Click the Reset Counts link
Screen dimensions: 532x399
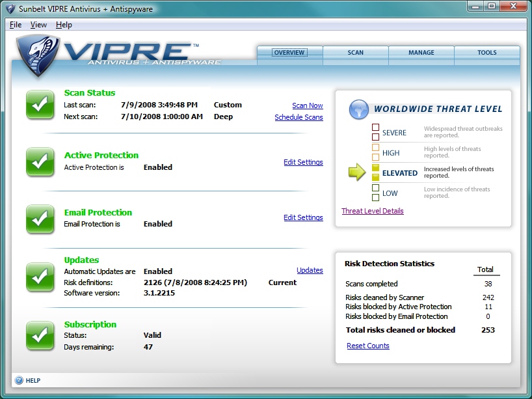click(x=368, y=346)
